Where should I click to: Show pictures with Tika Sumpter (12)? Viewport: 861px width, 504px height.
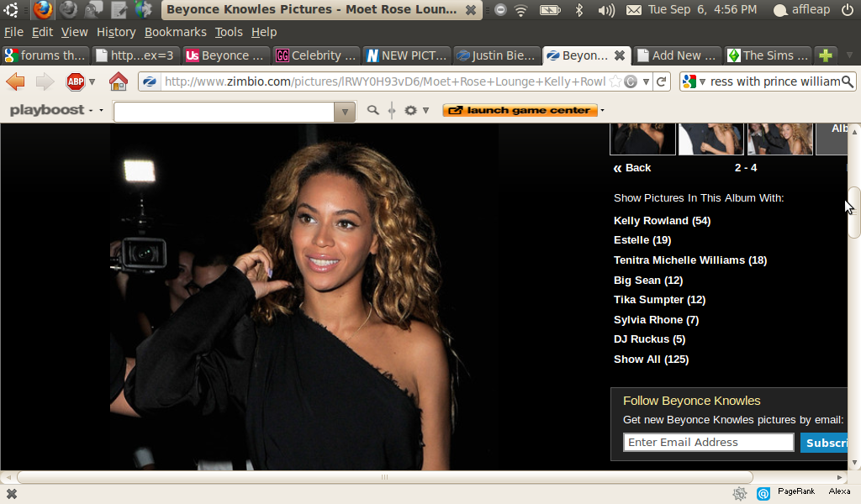659,299
